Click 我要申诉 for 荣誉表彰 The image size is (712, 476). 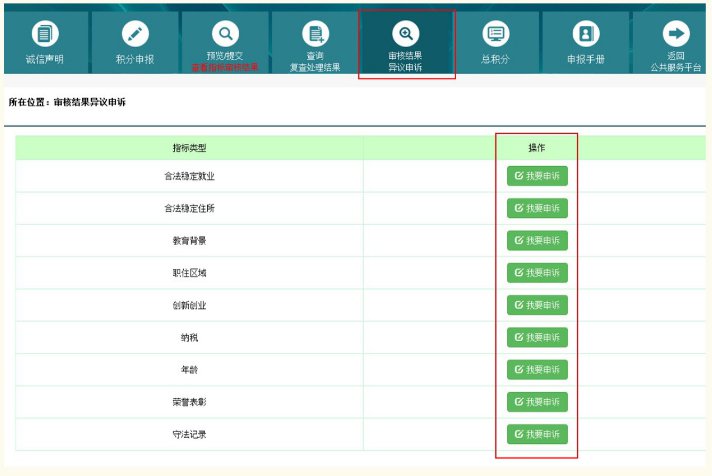point(537,402)
